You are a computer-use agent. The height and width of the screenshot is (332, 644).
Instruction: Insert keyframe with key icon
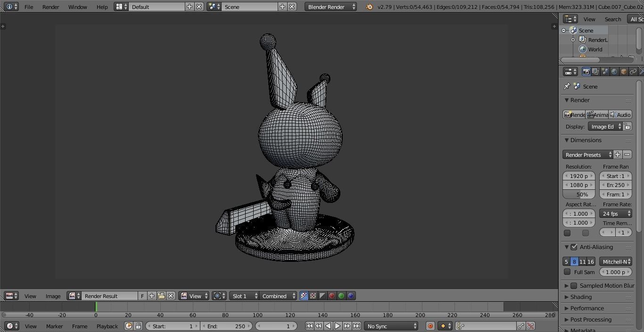(521, 326)
